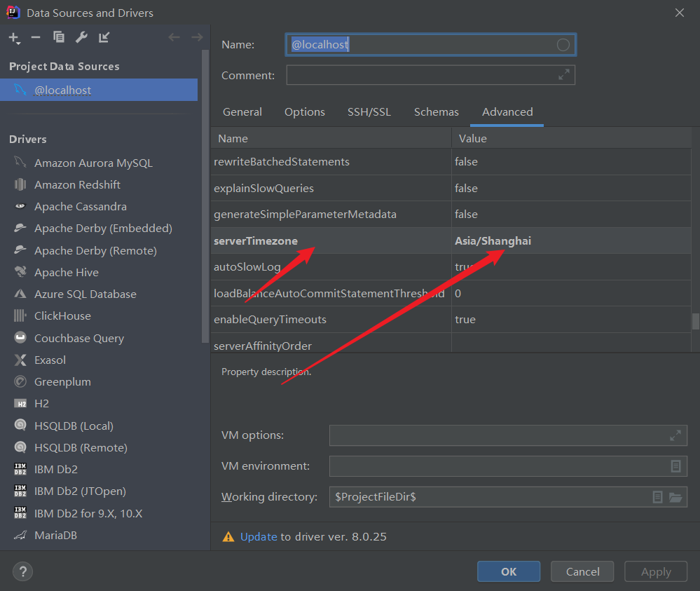This screenshot has width=700, height=591.
Task: Click the VM options input field
Action: (x=508, y=435)
